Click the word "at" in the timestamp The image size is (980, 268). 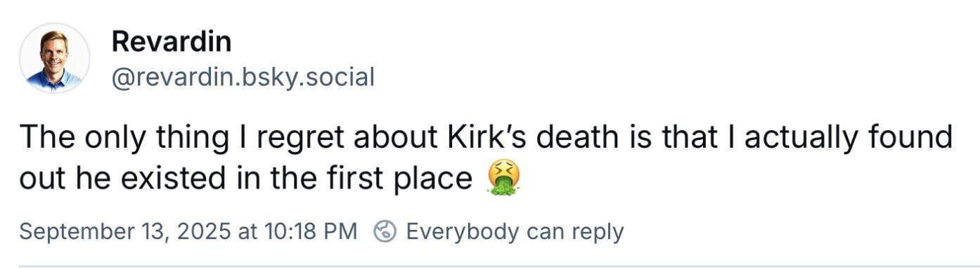246,232
